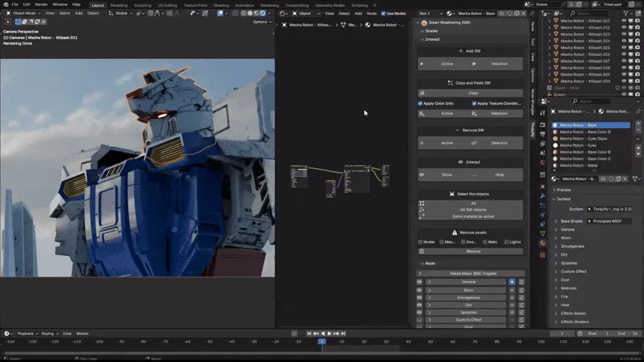Open the Tinquify sidebar tab
Image resolution: width=644 pixels, height=362 pixels.
[532, 129]
